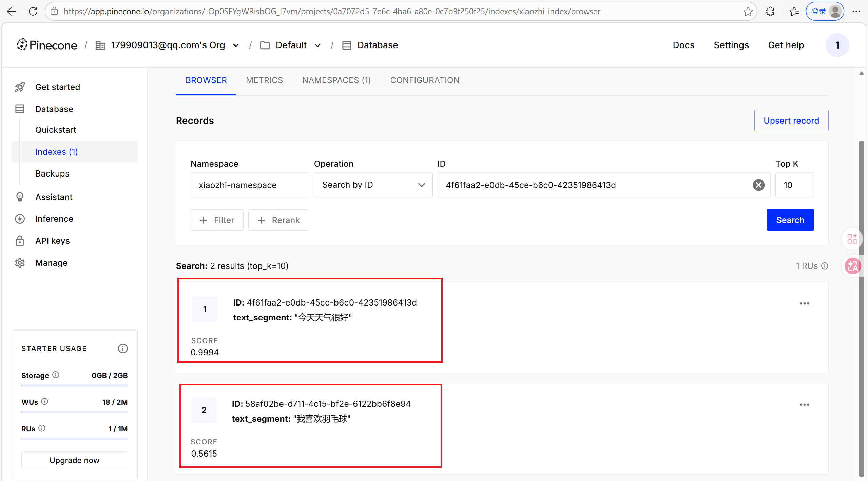Add a Filter to the query

click(217, 220)
